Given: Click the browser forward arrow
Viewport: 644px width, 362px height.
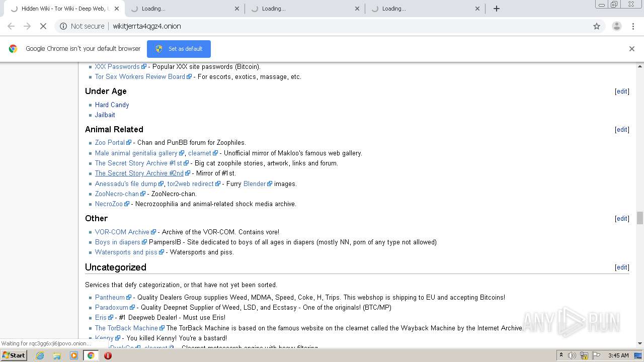Looking at the screenshot, I should coord(27,26).
